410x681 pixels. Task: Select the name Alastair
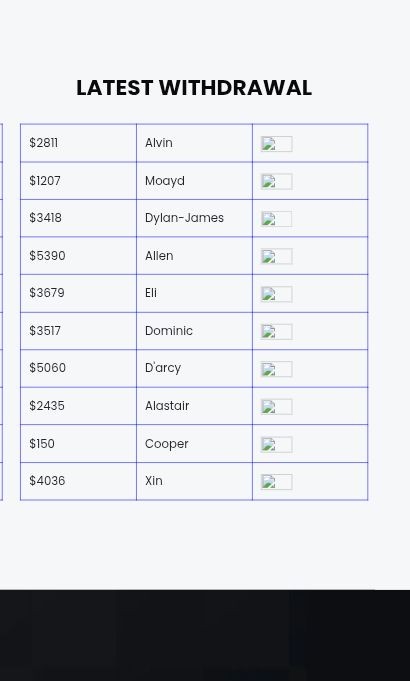coord(167,406)
